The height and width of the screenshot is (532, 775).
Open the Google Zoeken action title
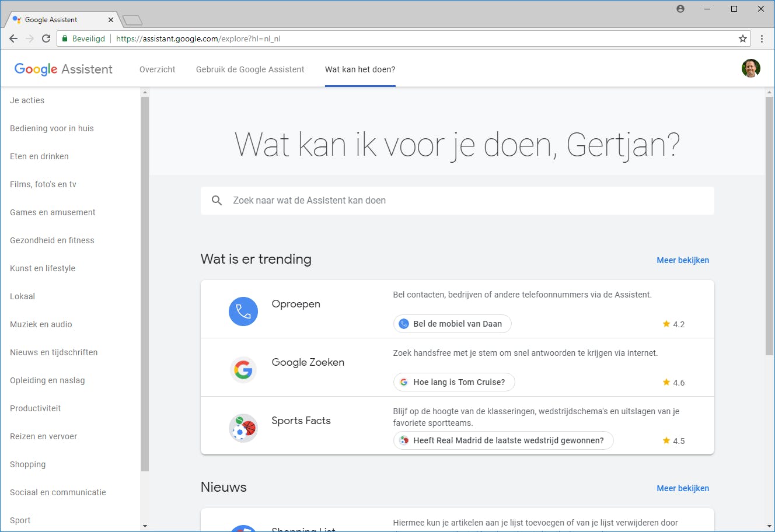tap(308, 362)
